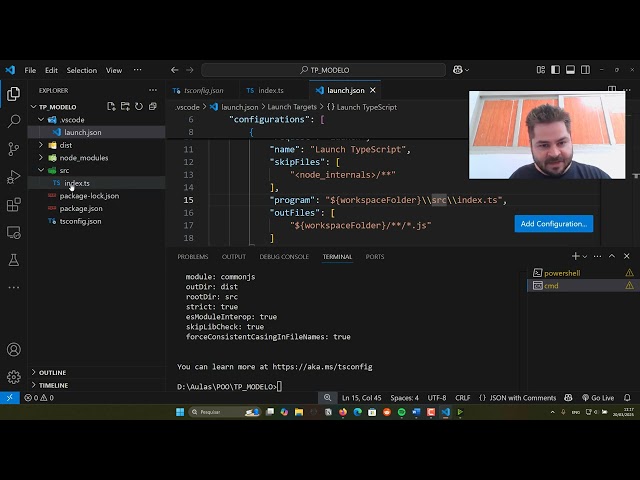Go back in navigation history
The image size is (640, 480).
tap(175, 70)
